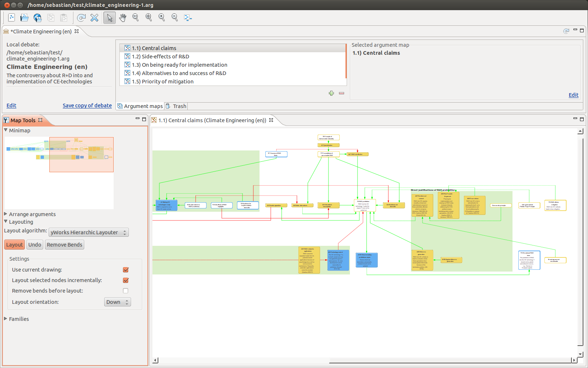This screenshot has width=588, height=368.
Task: Expand the Families section
Action: click(x=6, y=319)
